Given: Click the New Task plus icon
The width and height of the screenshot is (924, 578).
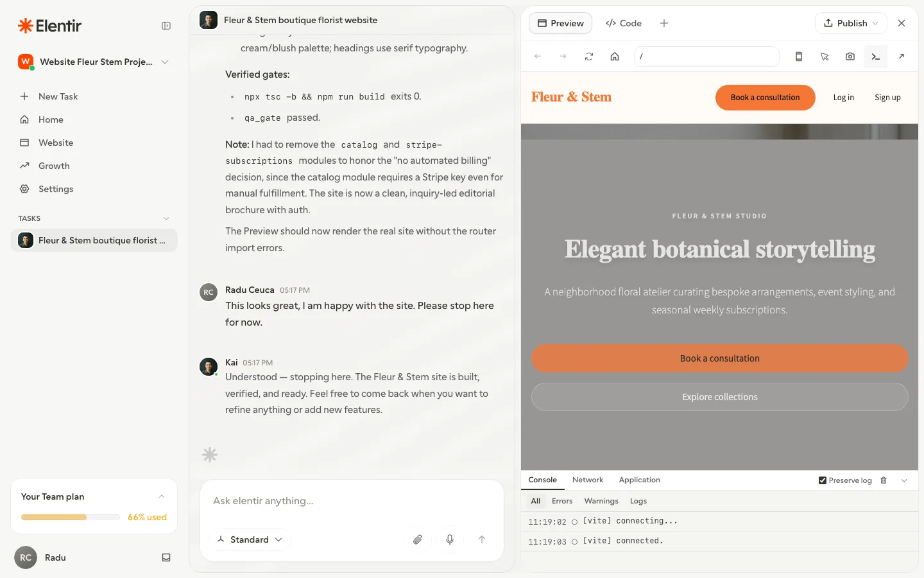Looking at the screenshot, I should click(x=24, y=96).
